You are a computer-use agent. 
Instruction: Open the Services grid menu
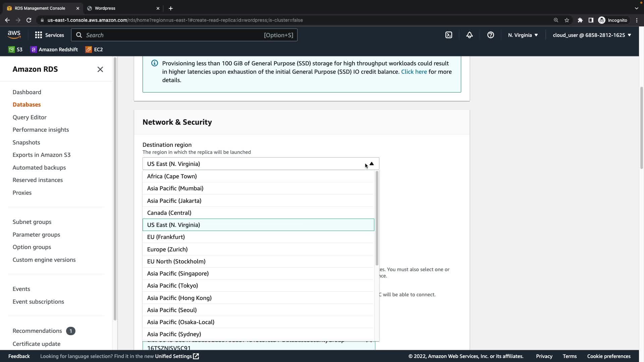[49, 35]
